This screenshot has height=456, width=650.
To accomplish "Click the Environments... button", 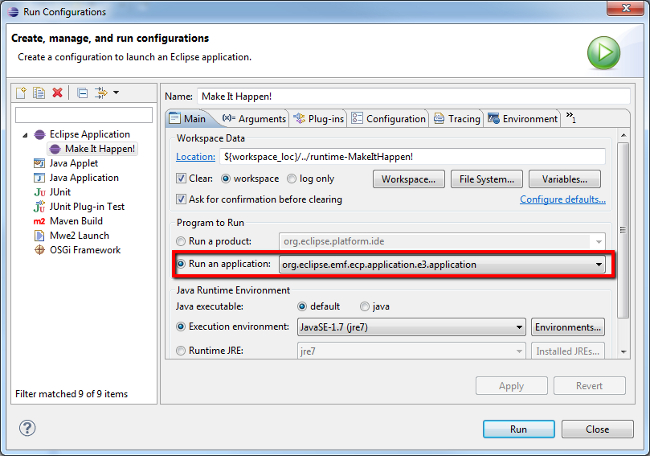I will click(x=568, y=327).
